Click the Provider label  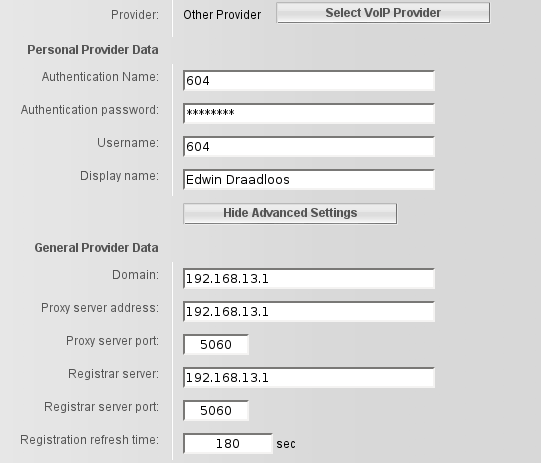(135, 15)
